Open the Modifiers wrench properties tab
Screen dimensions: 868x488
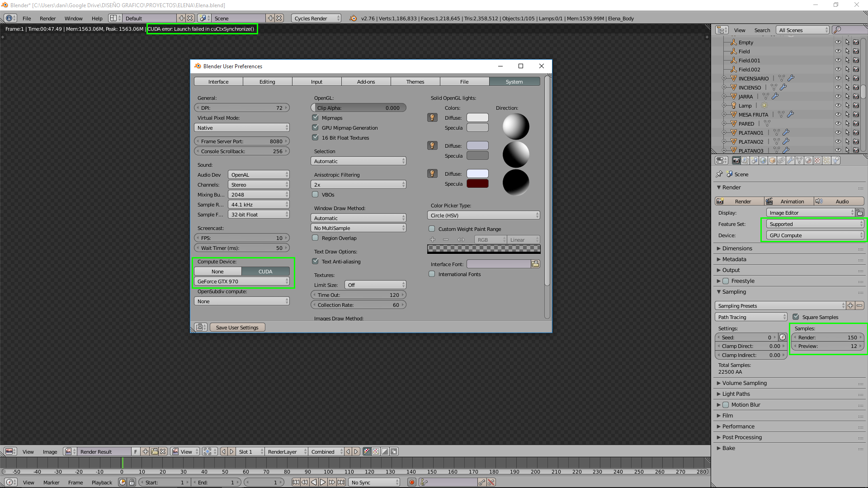click(x=790, y=160)
